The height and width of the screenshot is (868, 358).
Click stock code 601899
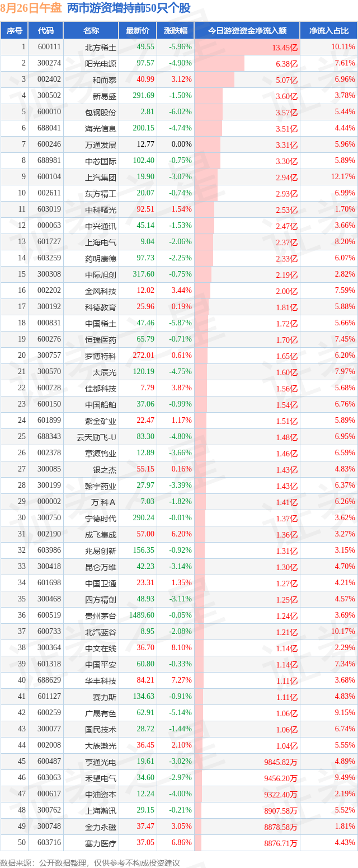[49, 421]
